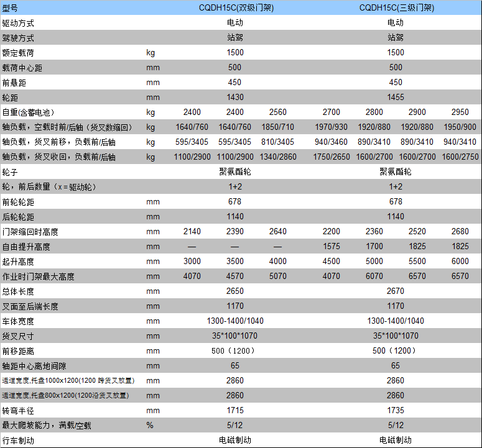Click the 行车制动 row label
This screenshot has width=482, height=448.
click(19, 441)
